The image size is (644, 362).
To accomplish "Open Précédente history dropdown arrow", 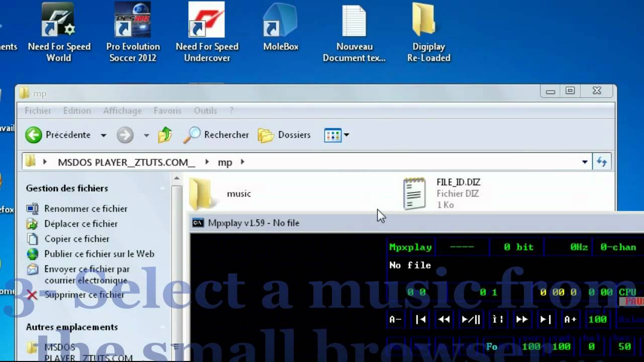I will [103, 135].
